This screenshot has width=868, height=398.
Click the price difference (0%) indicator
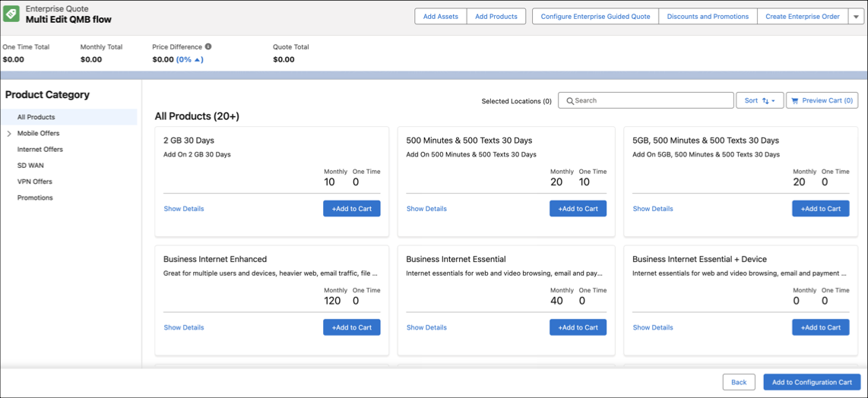click(x=190, y=60)
